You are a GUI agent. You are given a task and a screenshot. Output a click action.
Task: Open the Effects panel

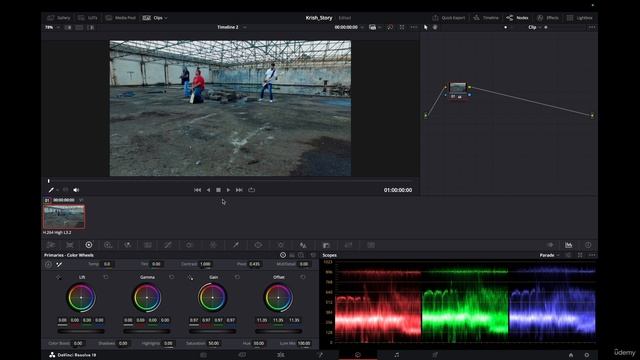point(548,18)
